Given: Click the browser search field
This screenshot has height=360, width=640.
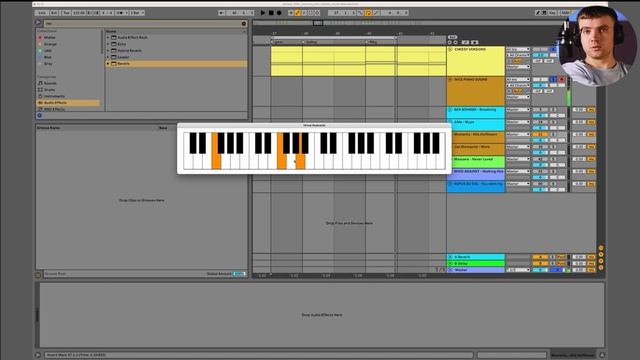Looking at the screenshot, I should [x=143, y=24].
